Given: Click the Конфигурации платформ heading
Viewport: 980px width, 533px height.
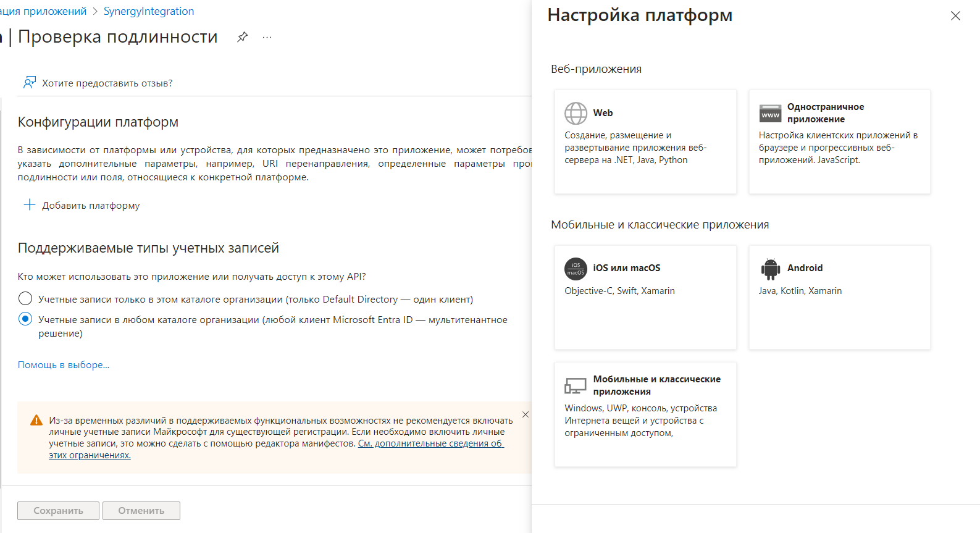Looking at the screenshot, I should pyautogui.click(x=98, y=122).
